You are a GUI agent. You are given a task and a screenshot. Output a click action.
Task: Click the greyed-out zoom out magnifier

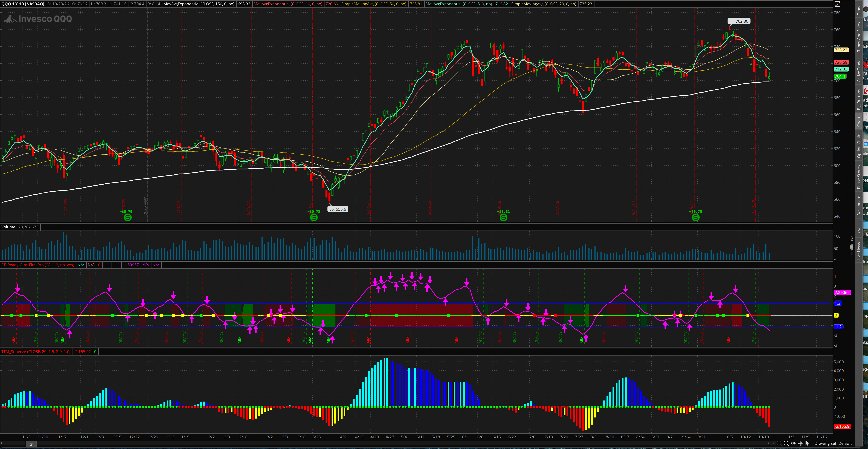point(779,444)
